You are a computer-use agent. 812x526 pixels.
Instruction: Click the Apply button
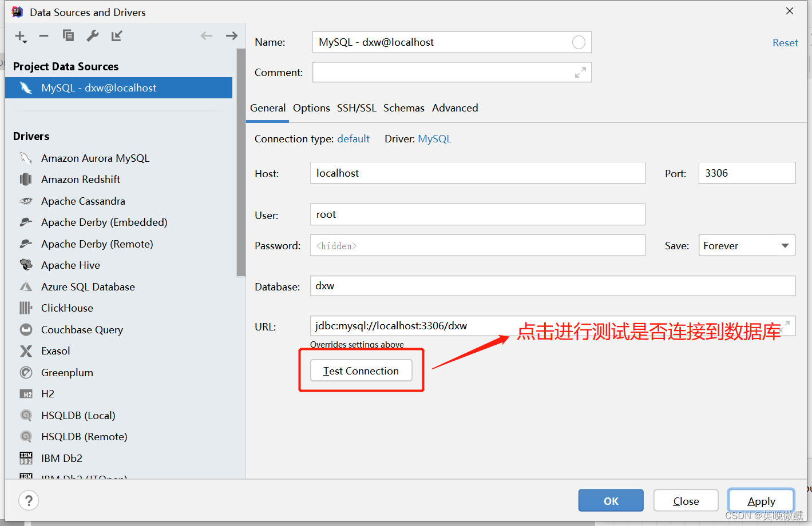click(x=761, y=500)
